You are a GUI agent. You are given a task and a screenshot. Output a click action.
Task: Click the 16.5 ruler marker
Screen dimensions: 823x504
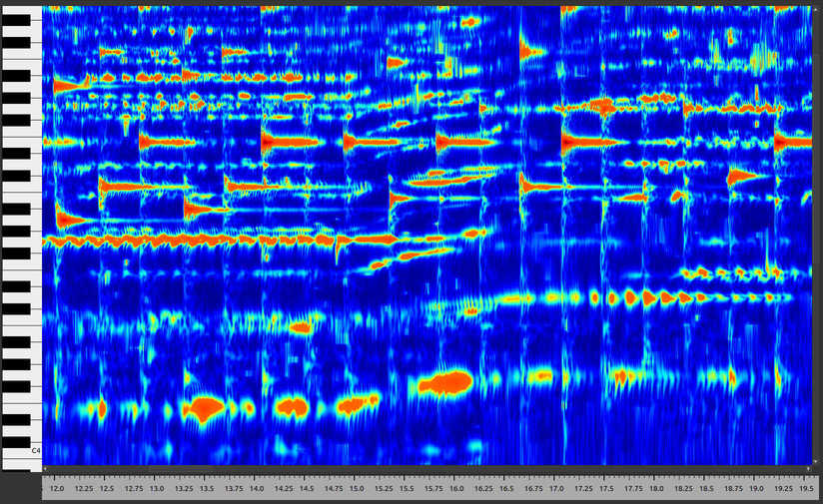pos(506,490)
